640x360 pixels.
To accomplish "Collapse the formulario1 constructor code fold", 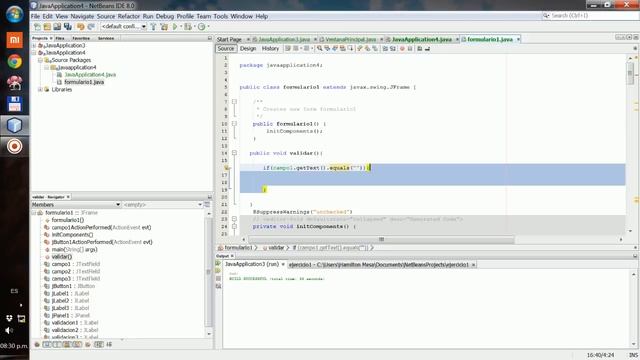I will pyautogui.click(x=234, y=124).
